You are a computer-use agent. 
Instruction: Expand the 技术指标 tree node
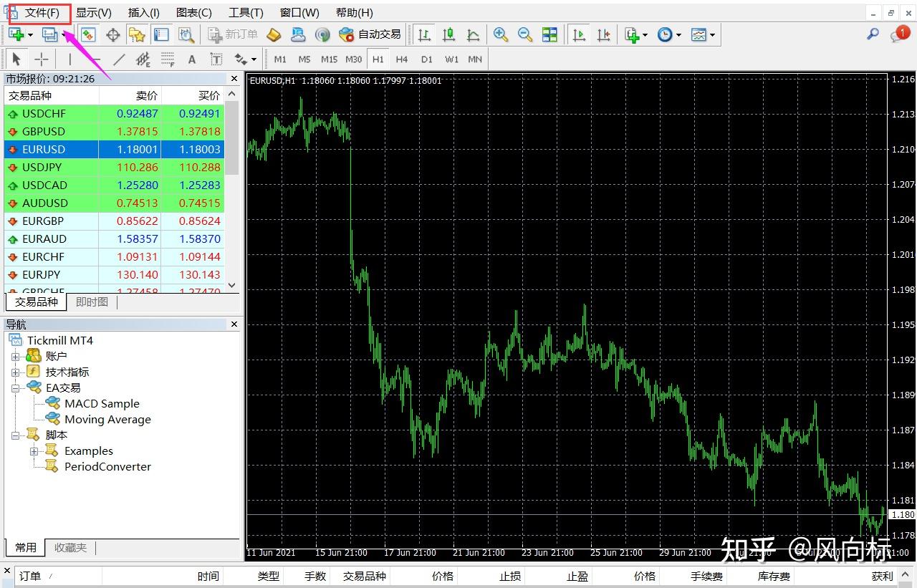(16, 372)
